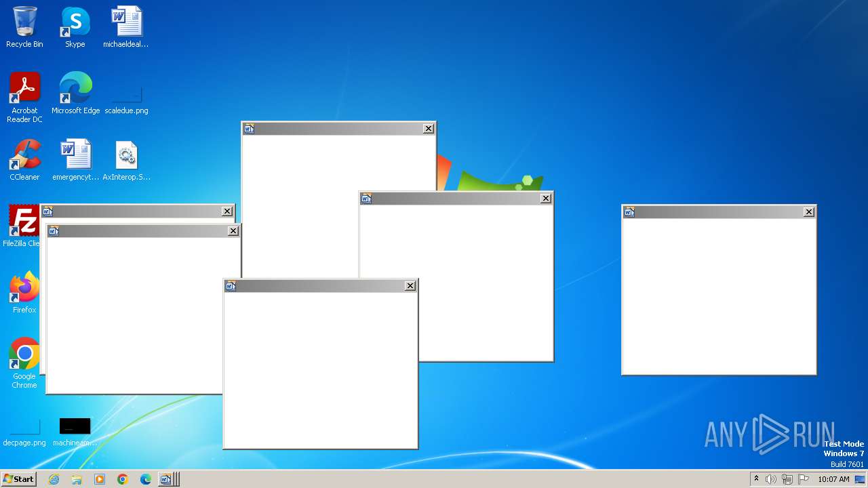The width and height of the screenshot is (868, 488).
Task: Close the frontmost blank Word window
Action: [410, 286]
